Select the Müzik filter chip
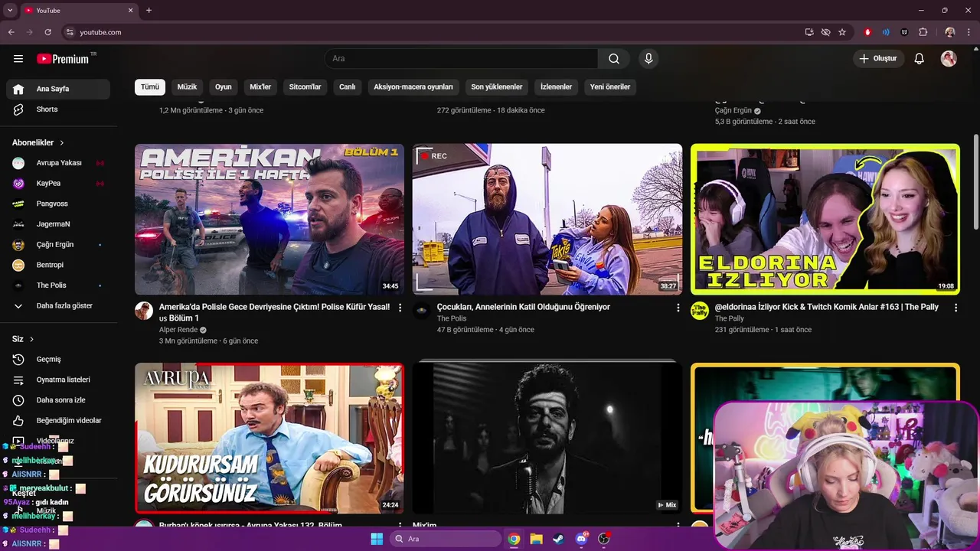 [x=188, y=86]
